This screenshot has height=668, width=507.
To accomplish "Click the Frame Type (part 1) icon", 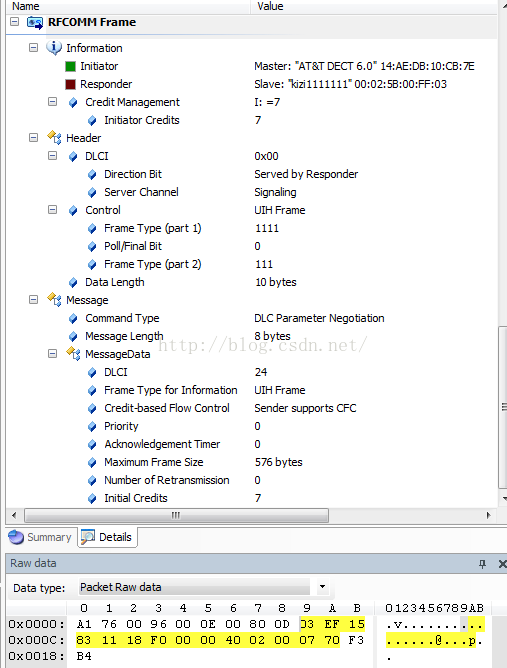I will coord(92,229).
